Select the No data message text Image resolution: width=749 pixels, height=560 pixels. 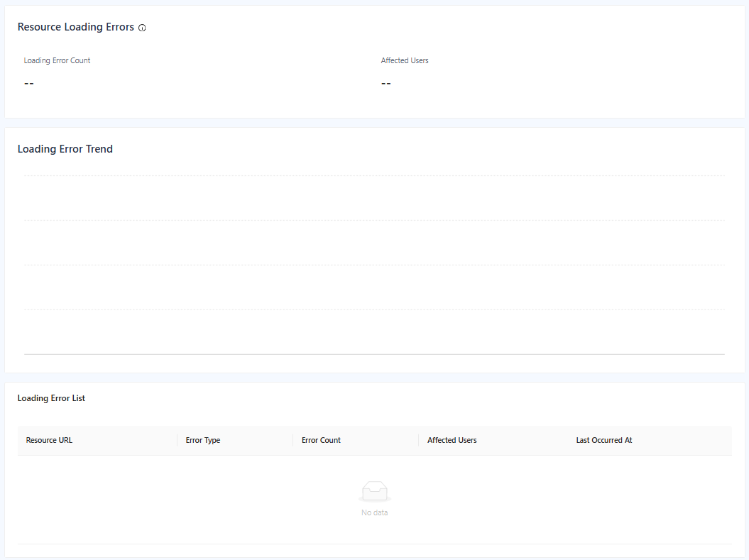(375, 512)
